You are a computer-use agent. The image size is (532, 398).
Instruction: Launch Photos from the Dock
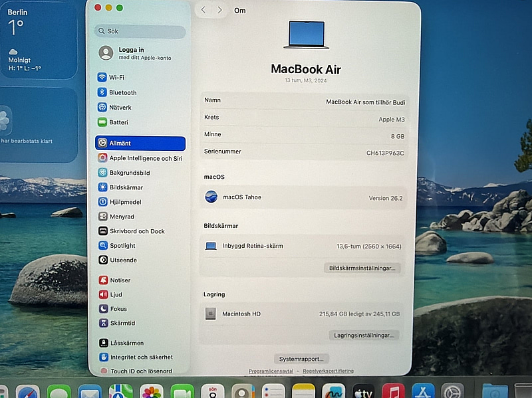tap(152, 392)
